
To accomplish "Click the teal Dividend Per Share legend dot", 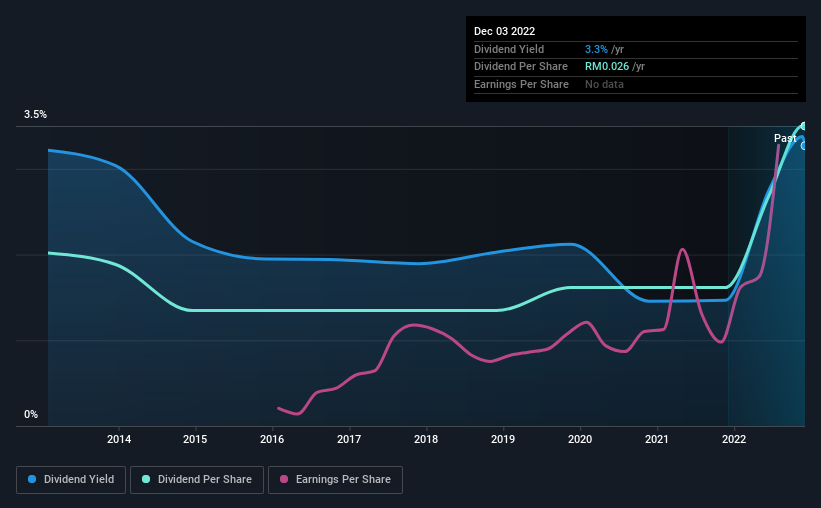I will [x=146, y=479].
